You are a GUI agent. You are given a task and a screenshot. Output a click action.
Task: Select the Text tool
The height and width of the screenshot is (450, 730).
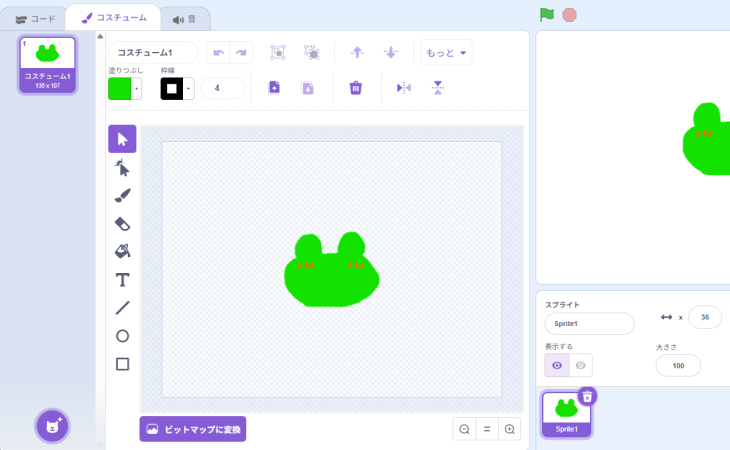coord(122,280)
